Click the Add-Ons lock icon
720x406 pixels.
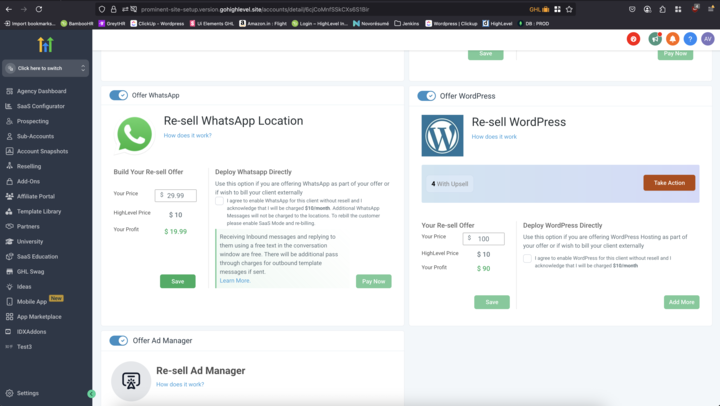tap(9, 181)
